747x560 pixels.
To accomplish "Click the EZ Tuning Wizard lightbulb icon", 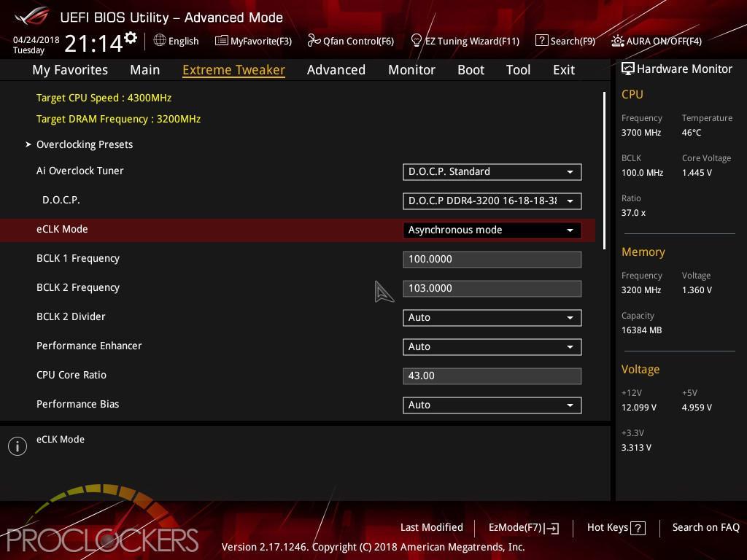I will click(x=416, y=41).
